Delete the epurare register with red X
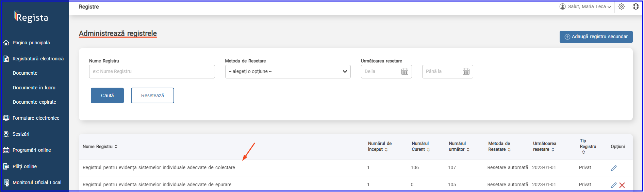Viewport: 644px width, 192px height. (x=622, y=185)
